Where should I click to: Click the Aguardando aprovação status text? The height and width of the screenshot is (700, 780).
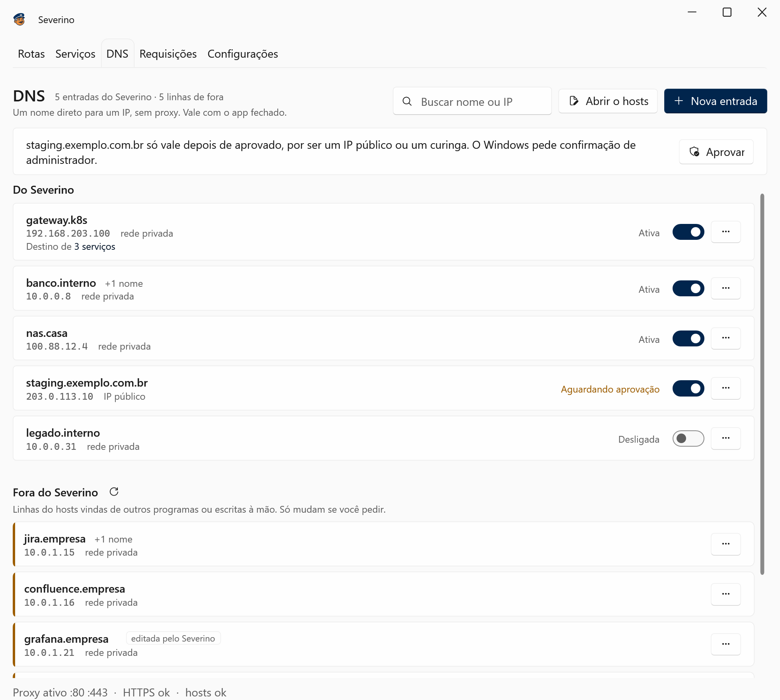610,389
